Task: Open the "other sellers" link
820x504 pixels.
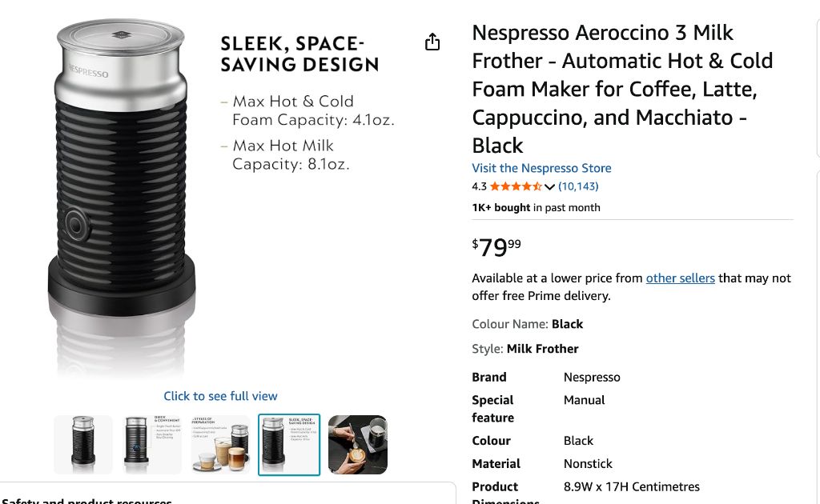Action: [680, 278]
